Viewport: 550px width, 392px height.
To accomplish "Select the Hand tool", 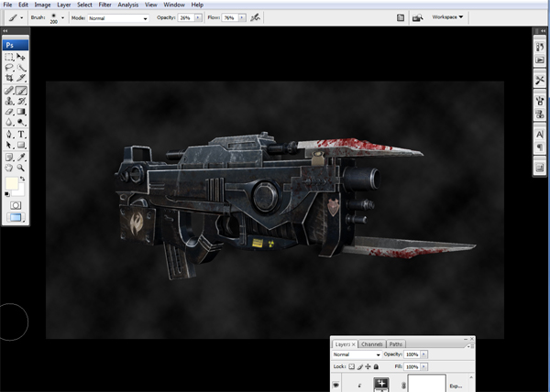I will point(9,168).
